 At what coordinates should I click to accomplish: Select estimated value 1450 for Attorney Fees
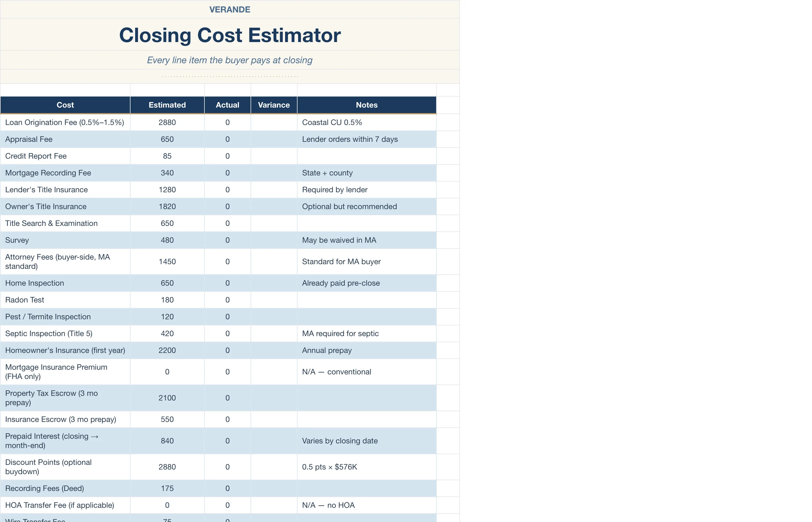coord(167,262)
